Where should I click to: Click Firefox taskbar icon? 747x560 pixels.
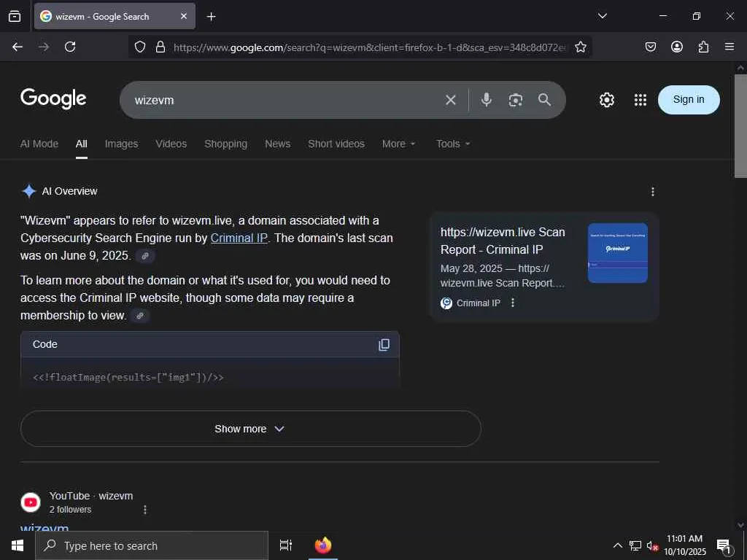(x=323, y=545)
